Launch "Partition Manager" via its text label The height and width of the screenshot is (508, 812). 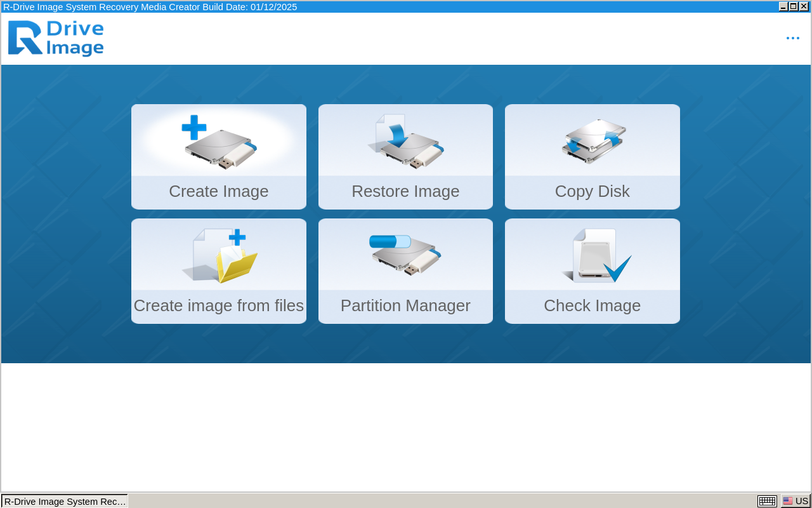click(x=405, y=305)
